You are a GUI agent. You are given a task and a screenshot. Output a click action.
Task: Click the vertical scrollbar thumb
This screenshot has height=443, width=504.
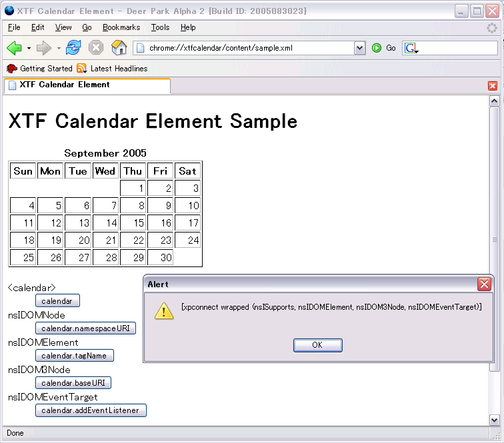494,239
